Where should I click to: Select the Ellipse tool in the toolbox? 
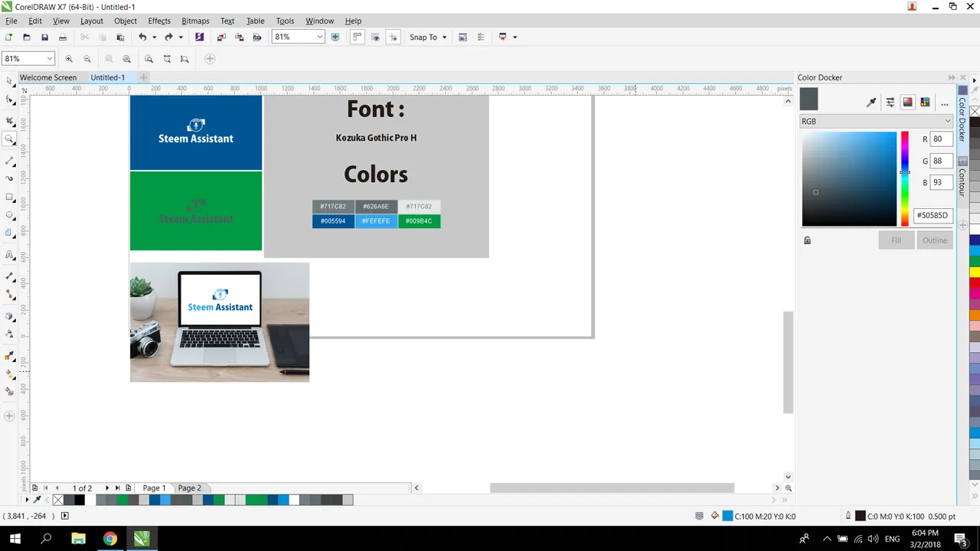point(9,215)
